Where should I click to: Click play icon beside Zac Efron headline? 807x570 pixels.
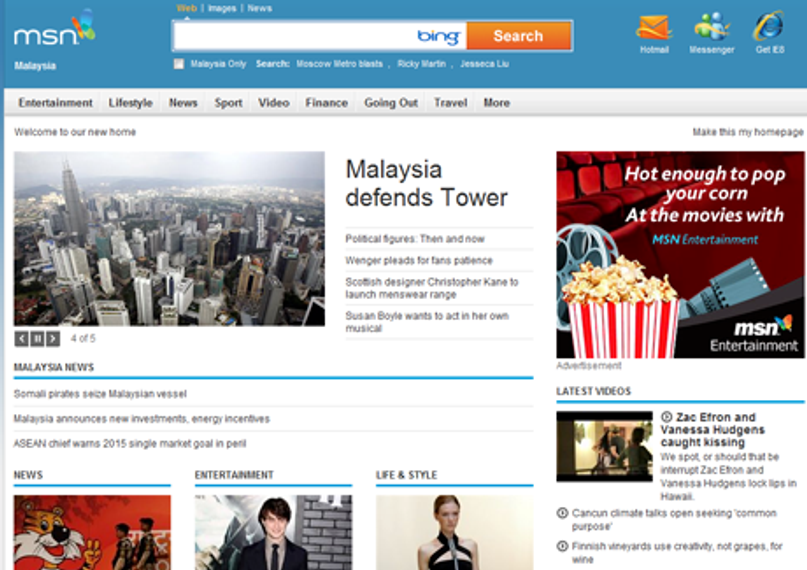tap(666, 417)
